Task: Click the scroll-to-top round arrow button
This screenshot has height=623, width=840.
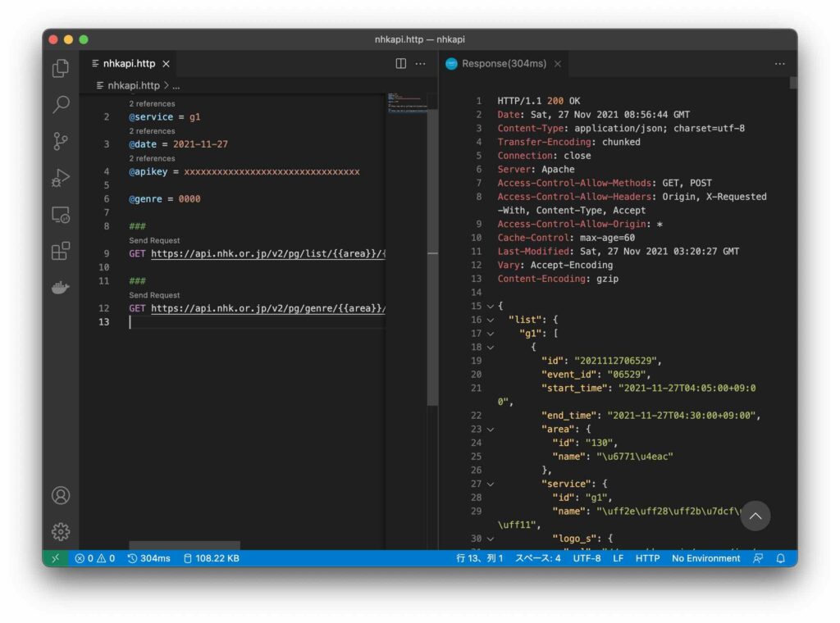Action: 756,516
